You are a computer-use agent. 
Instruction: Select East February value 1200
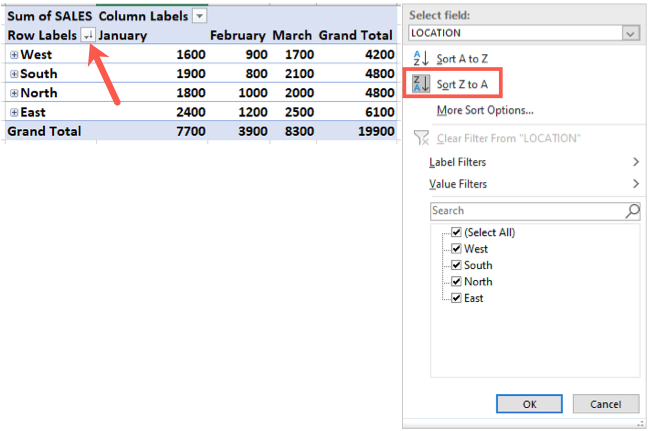(253, 112)
